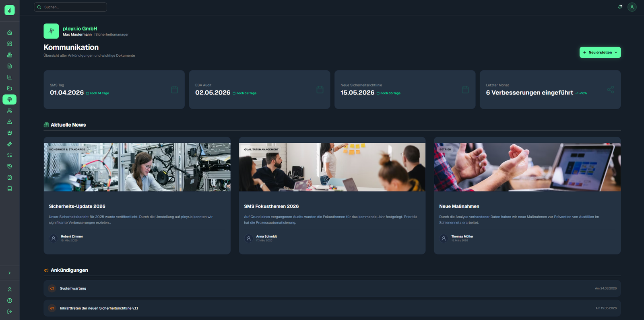644x320 pixels.
Task: Click the SMS Fokusthemen 2026 image
Action: tap(332, 167)
